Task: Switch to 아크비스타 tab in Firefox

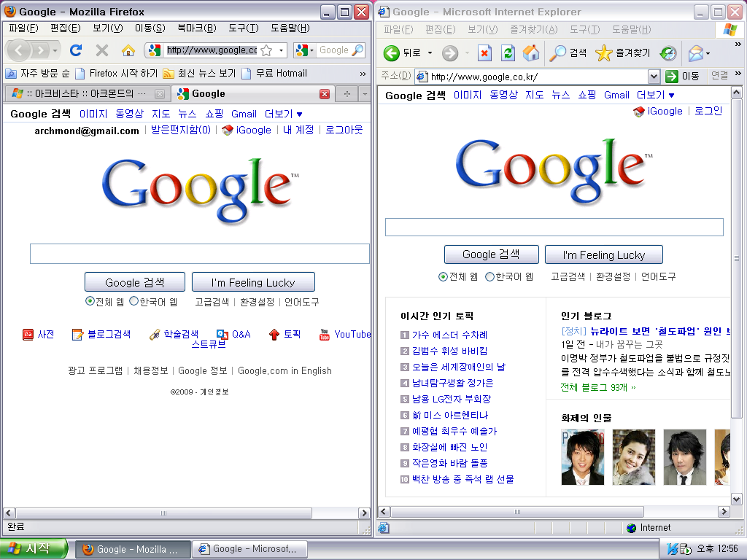Action: 86,94
